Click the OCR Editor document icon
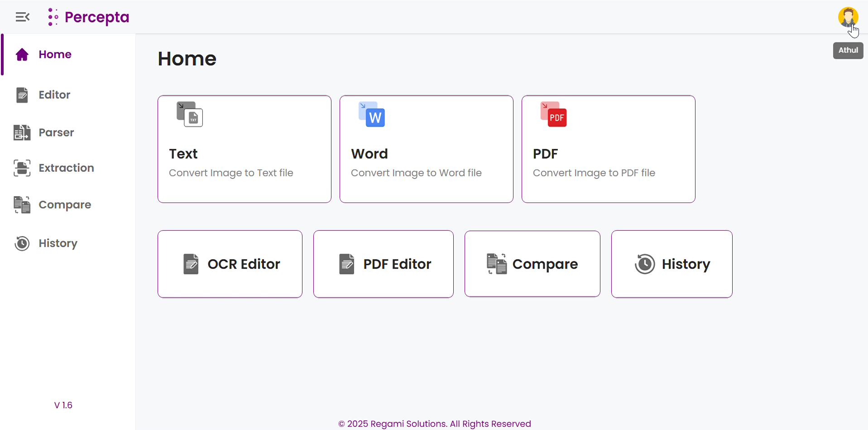Screen dimensions: 868x430 (190, 264)
